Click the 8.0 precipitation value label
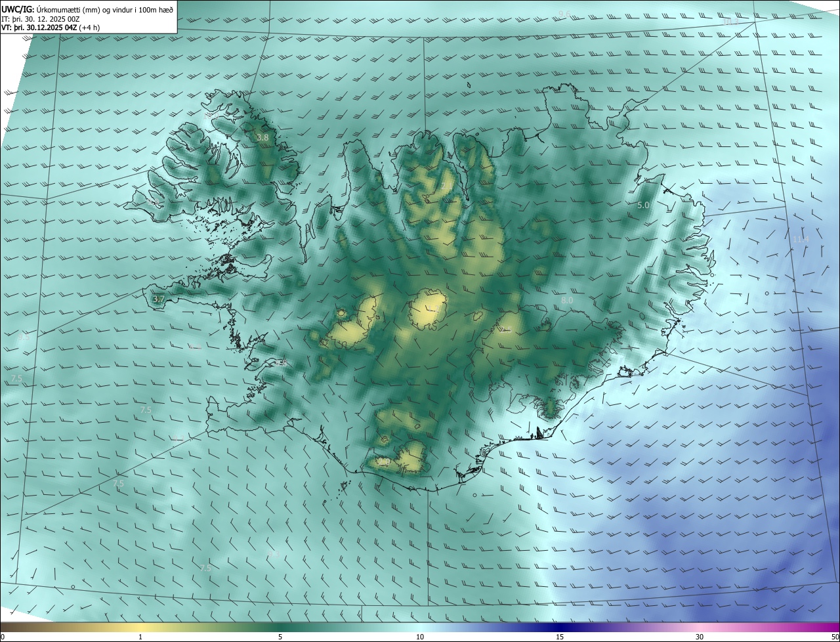 click(567, 300)
